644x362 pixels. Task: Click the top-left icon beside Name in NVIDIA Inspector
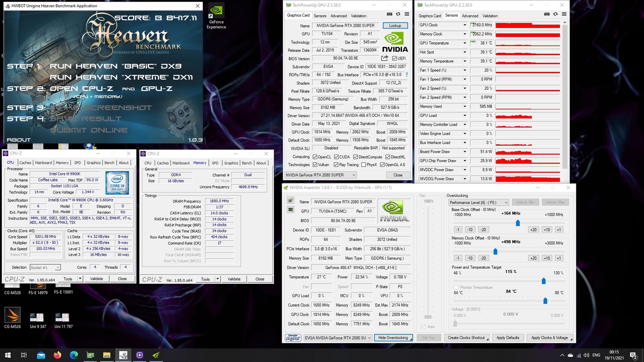290,200
